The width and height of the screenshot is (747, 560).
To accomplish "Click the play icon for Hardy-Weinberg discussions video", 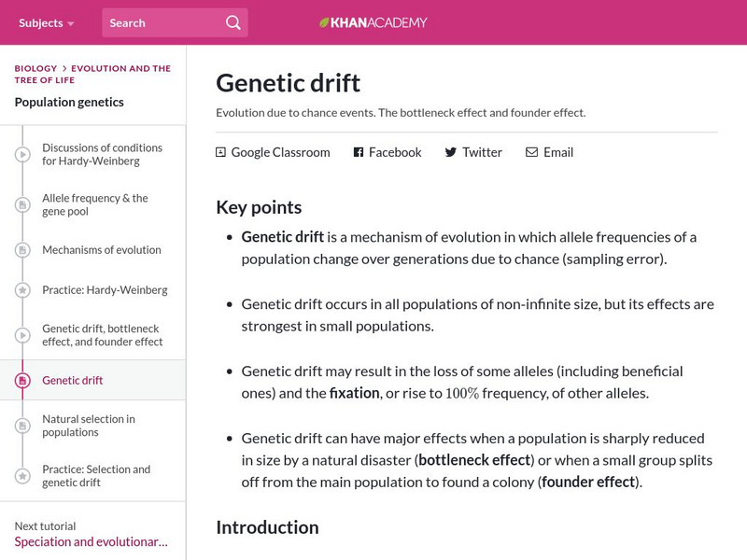I will 21,154.
